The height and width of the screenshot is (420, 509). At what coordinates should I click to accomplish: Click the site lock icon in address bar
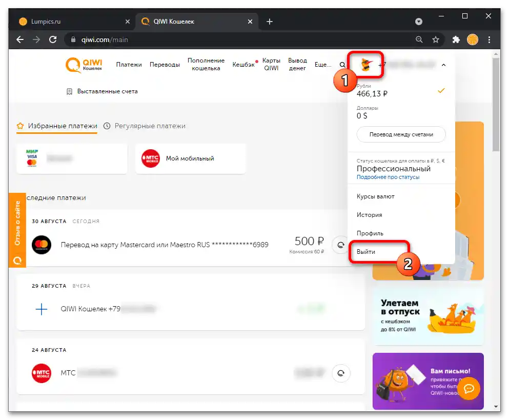[73, 39]
